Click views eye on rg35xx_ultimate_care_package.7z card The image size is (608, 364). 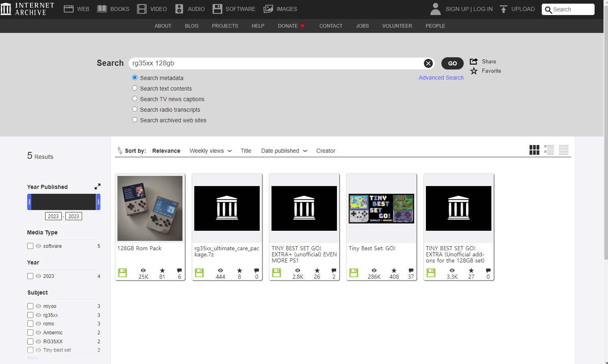(x=220, y=271)
